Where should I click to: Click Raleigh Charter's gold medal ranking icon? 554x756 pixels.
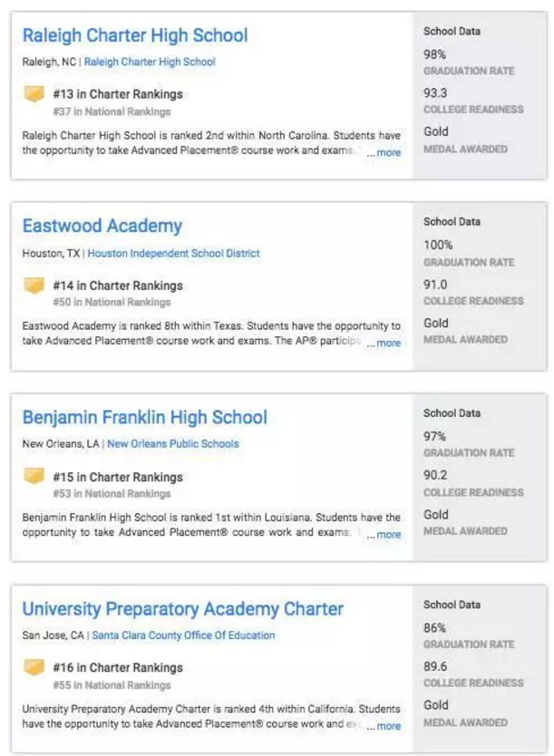click(x=34, y=94)
